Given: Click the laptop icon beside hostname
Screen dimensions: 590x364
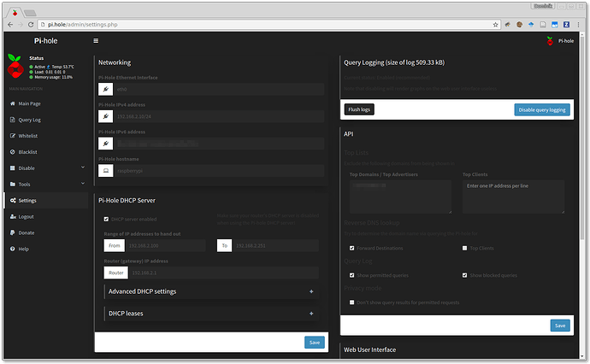Looking at the screenshot, I should (x=106, y=171).
